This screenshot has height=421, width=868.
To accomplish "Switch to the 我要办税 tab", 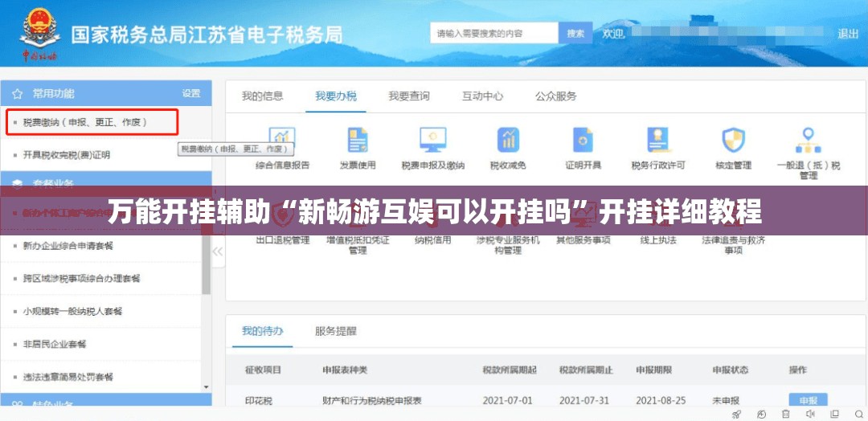I will (336, 96).
